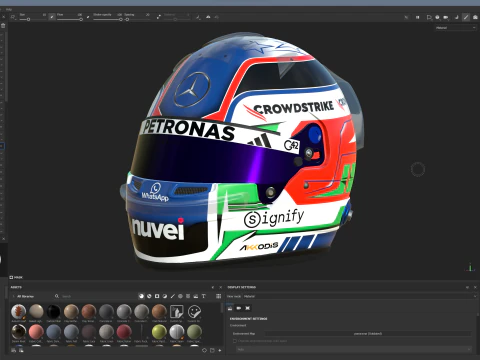Filter assets by square mask icon

157,296
